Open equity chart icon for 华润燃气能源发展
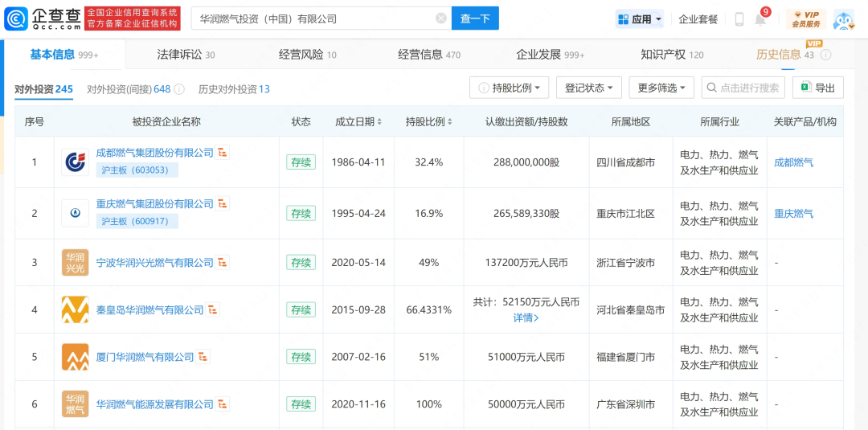The image size is (868, 430). pyautogui.click(x=222, y=404)
